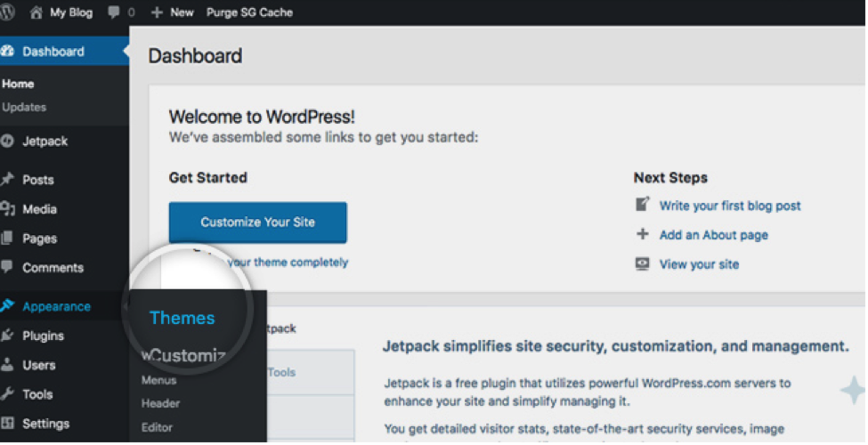Click the change your theme completely link
868x445 pixels.
288,263
